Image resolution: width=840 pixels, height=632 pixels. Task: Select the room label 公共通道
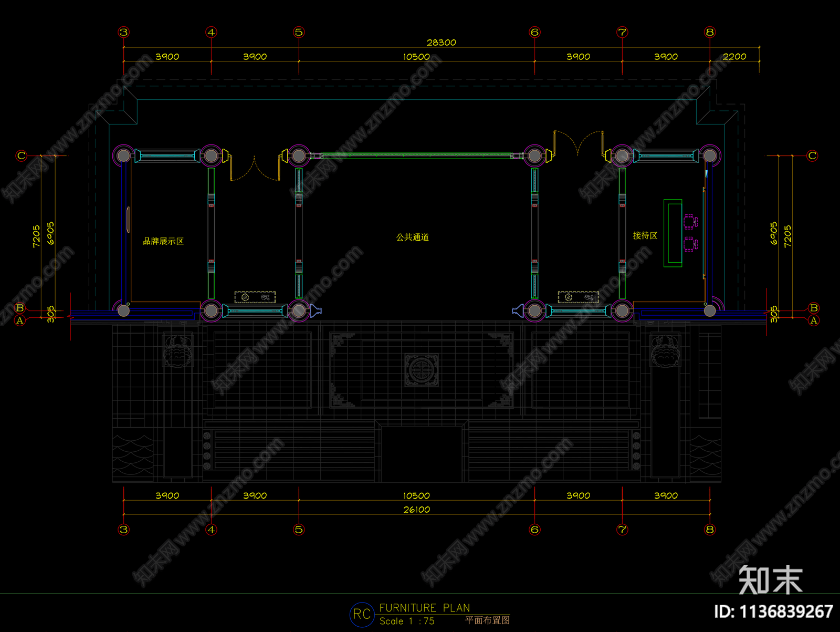[x=413, y=237]
